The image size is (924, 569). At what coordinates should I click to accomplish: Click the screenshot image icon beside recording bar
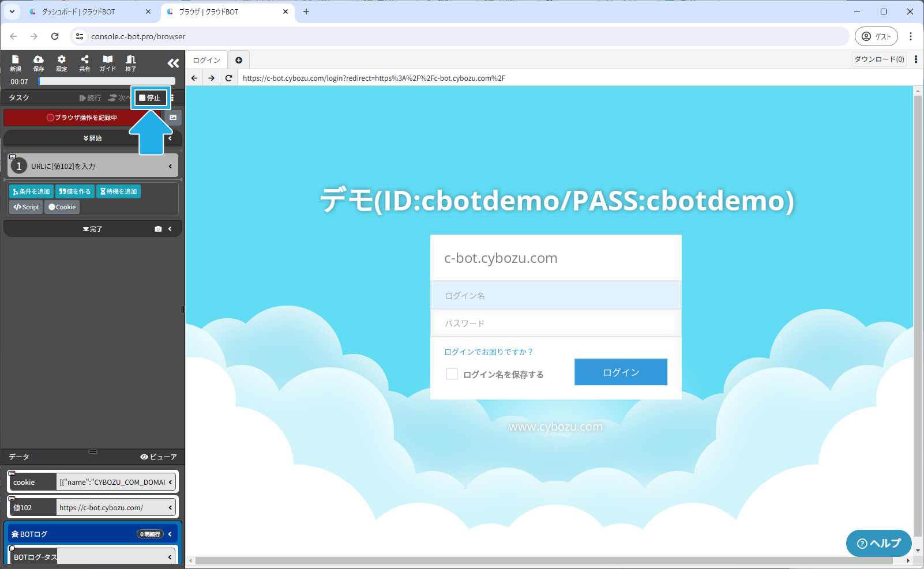[173, 118]
